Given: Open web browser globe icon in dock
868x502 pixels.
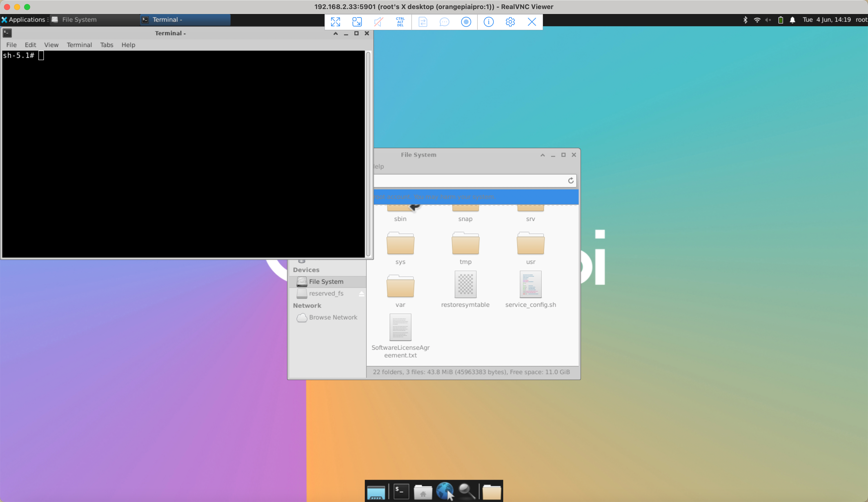Looking at the screenshot, I should coord(445,491).
